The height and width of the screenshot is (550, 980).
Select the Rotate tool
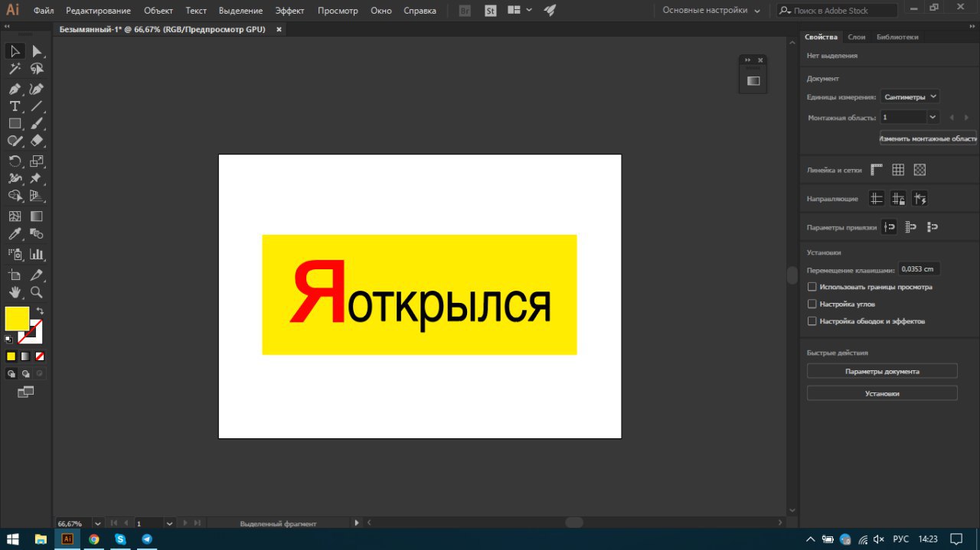point(15,161)
